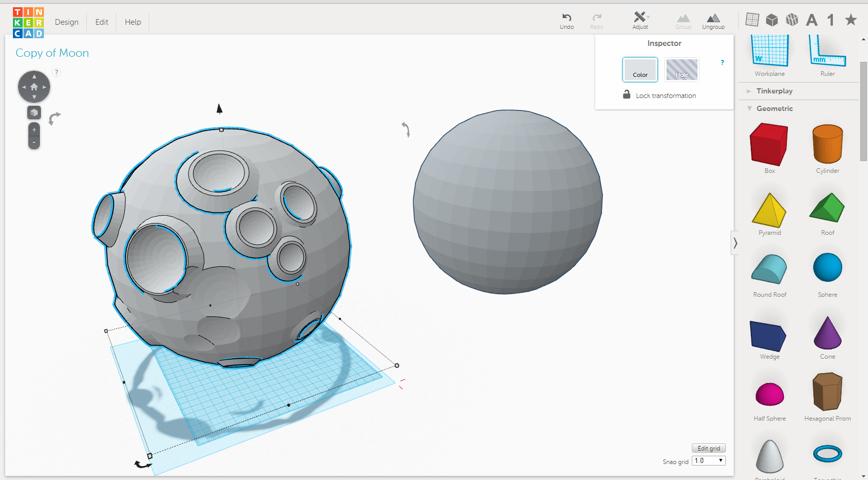The width and height of the screenshot is (868, 480).
Task: Select the orange Cylinder shape
Action: coord(827,144)
